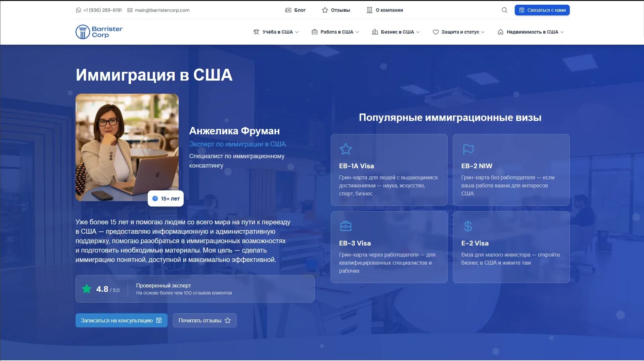
Task: Click the clock icon on 15+ лет badge
Action: tap(155, 198)
